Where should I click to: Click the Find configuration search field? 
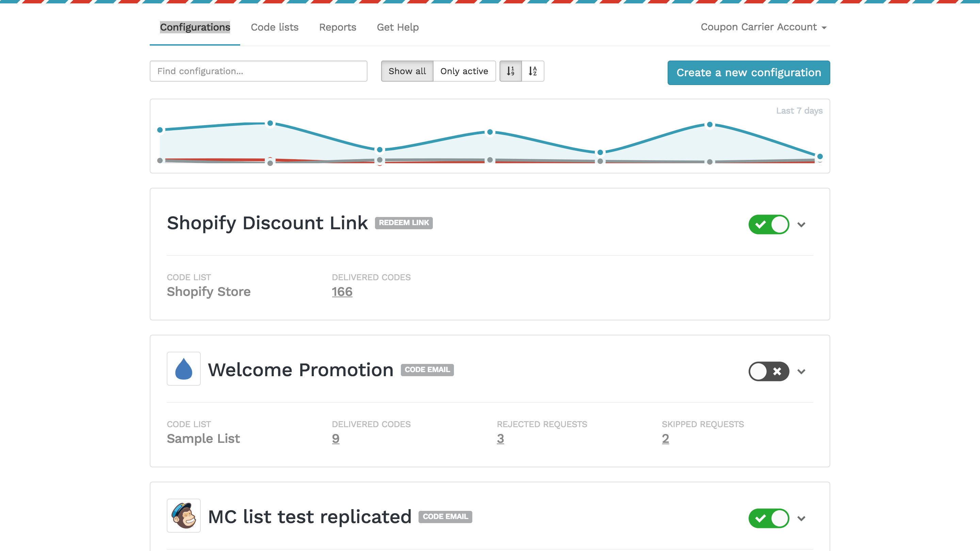pyautogui.click(x=258, y=71)
